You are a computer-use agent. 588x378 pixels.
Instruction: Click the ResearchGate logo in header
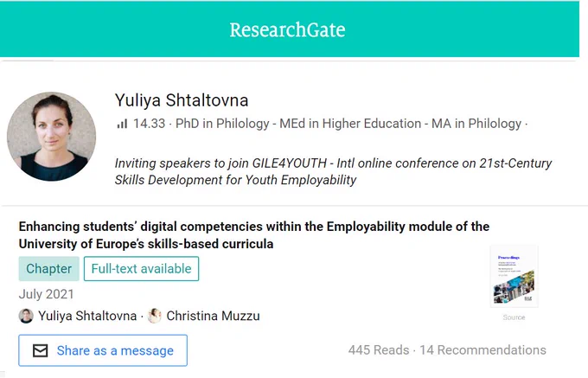(x=287, y=29)
